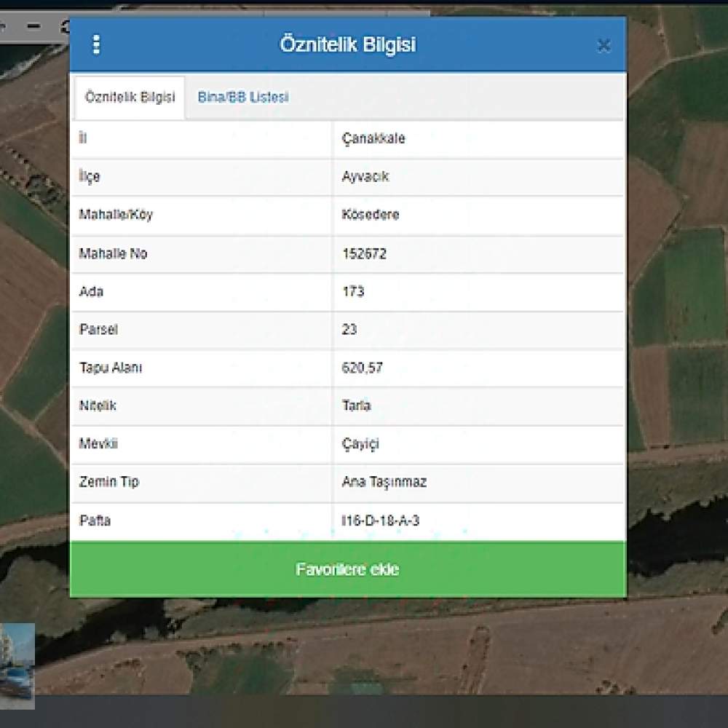
Task: Click the Favorilere ekle button
Action: (348, 569)
